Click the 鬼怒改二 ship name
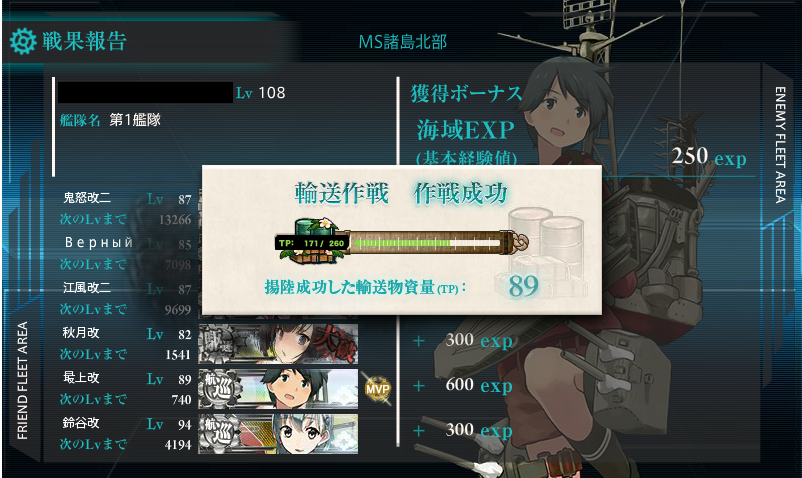 pyautogui.click(x=86, y=197)
